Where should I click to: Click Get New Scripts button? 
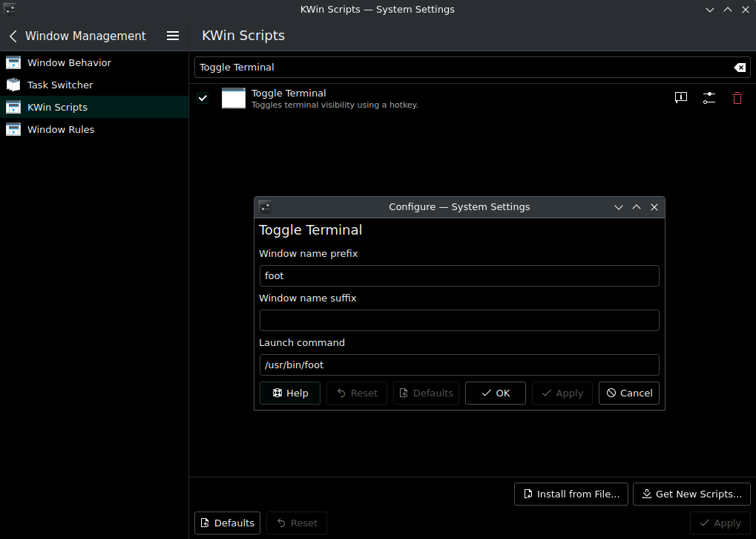tap(691, 494)
